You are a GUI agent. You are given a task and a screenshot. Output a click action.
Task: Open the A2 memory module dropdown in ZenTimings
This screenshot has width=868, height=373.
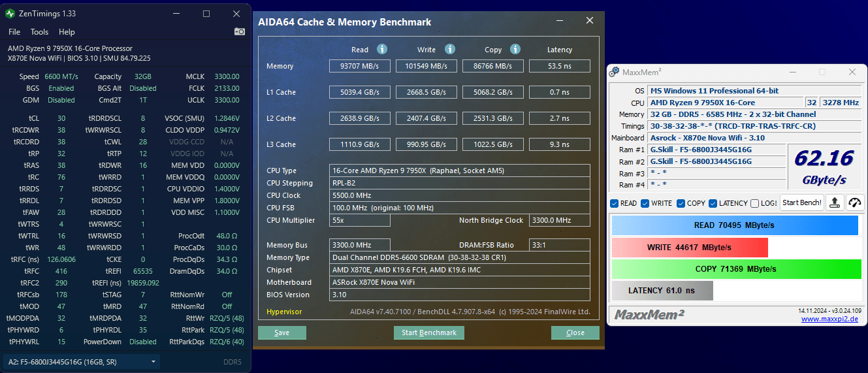(82, 361)
